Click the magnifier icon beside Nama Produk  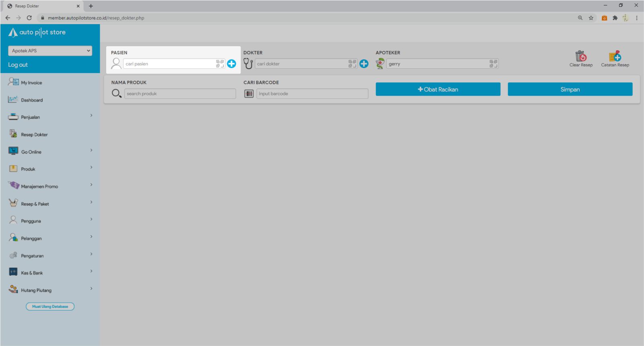point(117,94)
